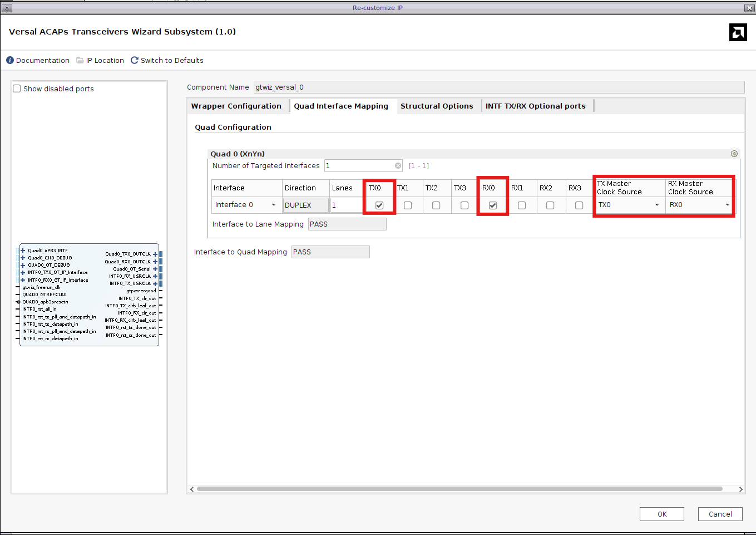The width and height of the screenshot is (756, 535).
Task: Switch to Structural Options tab
Action: coord(437,106)
